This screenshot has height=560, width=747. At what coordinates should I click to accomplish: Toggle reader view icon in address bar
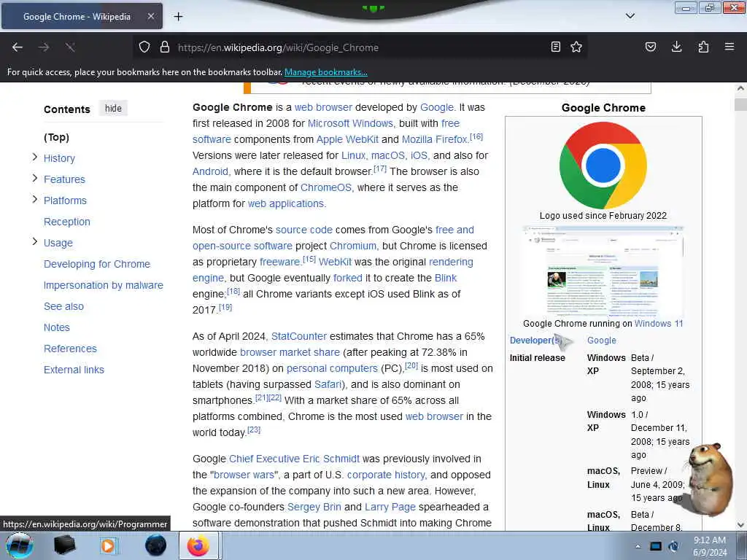point(555,47)
